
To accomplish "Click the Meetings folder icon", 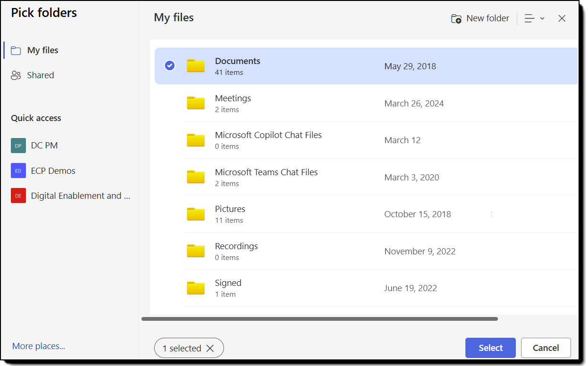I will point(195,103).
